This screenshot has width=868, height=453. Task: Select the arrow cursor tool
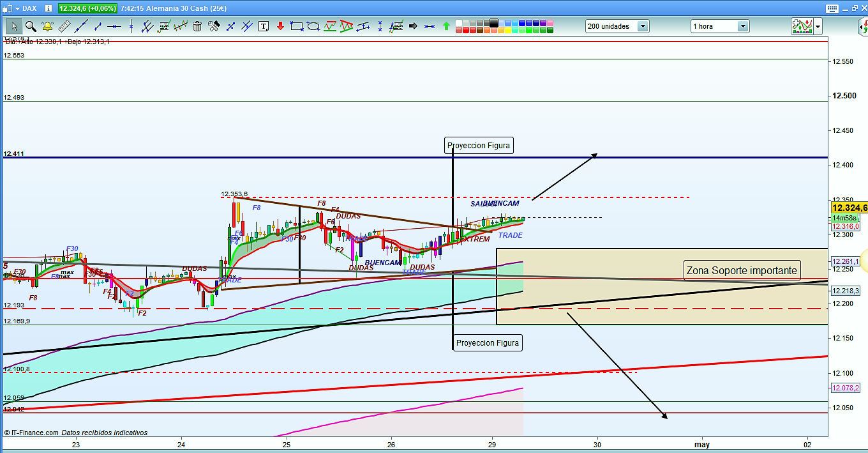click(x=14, y=26)
